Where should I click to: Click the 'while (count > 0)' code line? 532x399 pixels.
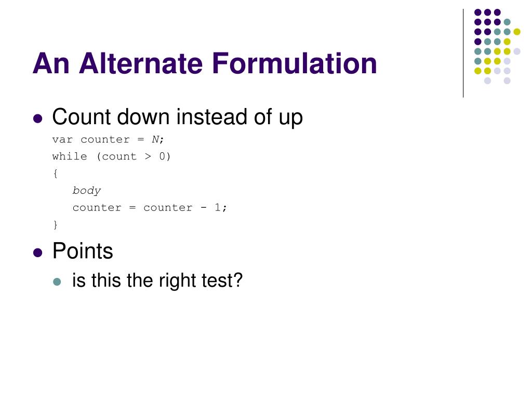tap(111, 156)
